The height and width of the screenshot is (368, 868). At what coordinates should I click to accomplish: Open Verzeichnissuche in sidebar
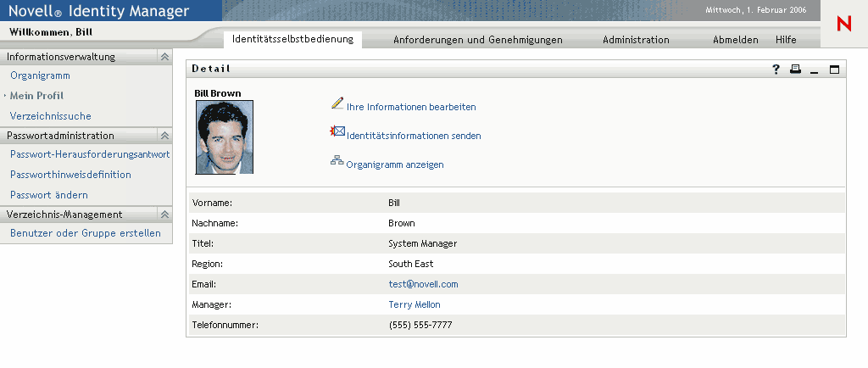pos(50,116)
